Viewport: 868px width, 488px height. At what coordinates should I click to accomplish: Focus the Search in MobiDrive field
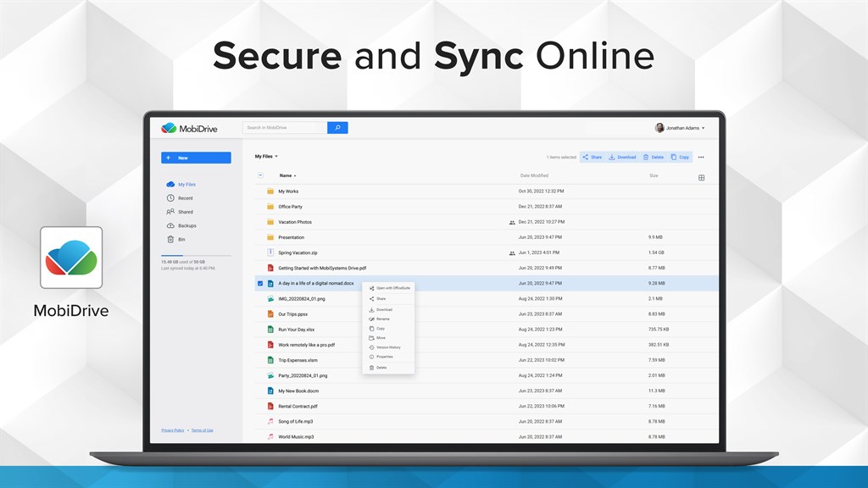click(285, 128)
